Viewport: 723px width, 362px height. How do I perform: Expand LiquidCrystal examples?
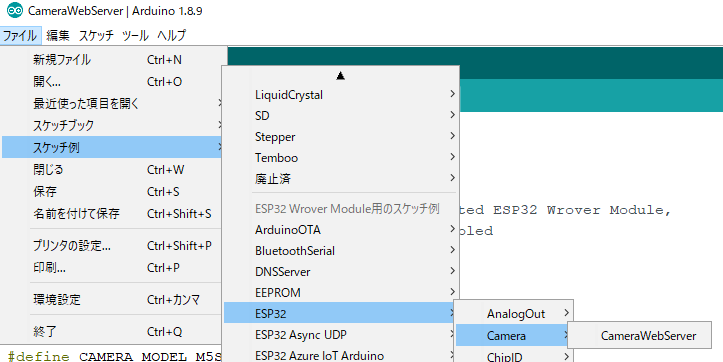click(x=340, y=95)
